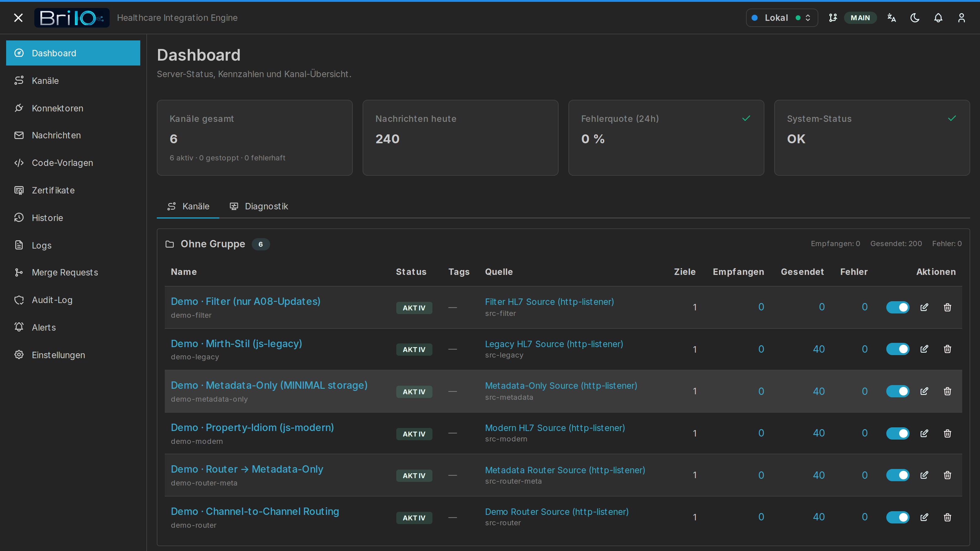
Task: Open Demo · Property-Idiom (js-modern) link
Action: [252, 428]
